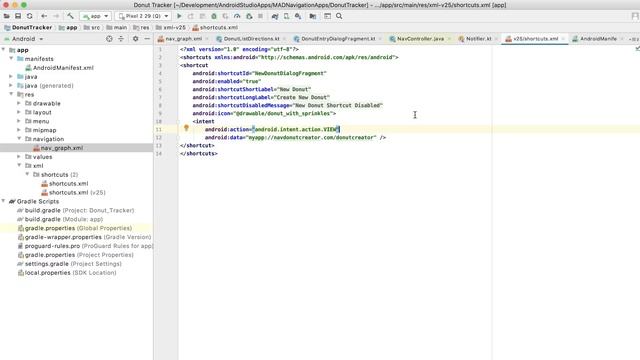Close the nav_graph.xml tab

pyautogui.click(x=207, y=39)
